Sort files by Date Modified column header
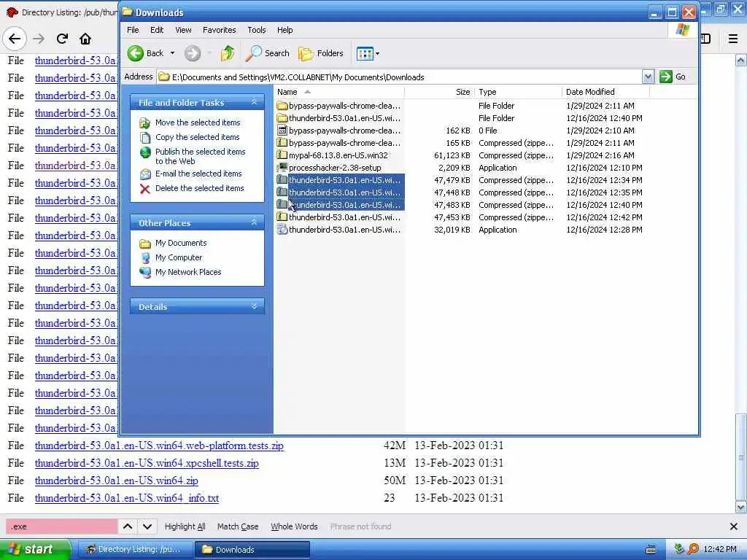The image size is (747, 560). [606, 92]
